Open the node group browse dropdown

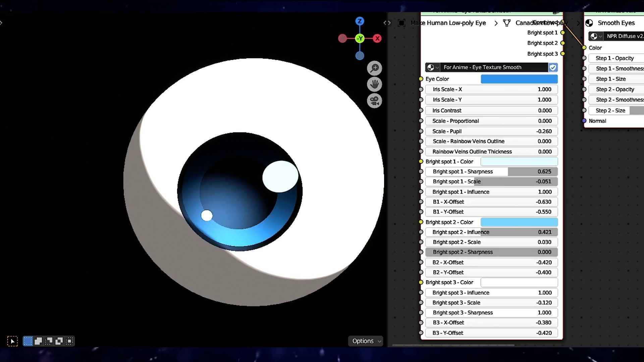433,67
